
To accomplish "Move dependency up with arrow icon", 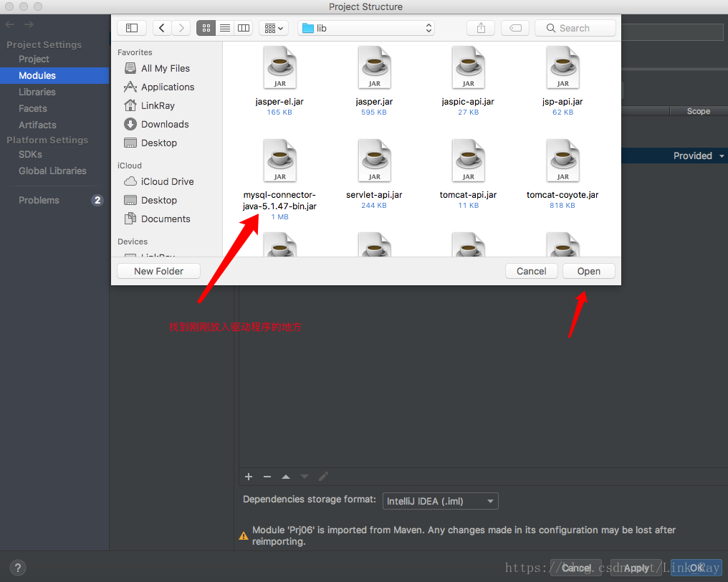I will (286, 477).
